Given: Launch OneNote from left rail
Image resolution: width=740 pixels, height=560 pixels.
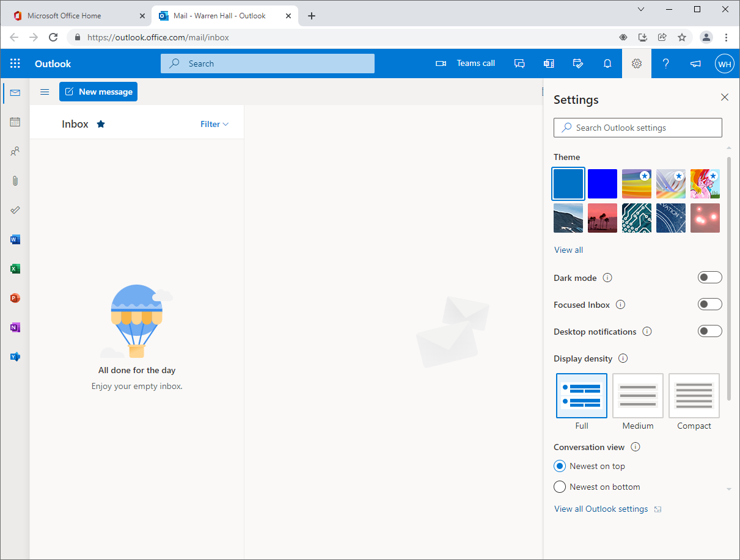Looking at the screenshot, I should pos(15,327).
